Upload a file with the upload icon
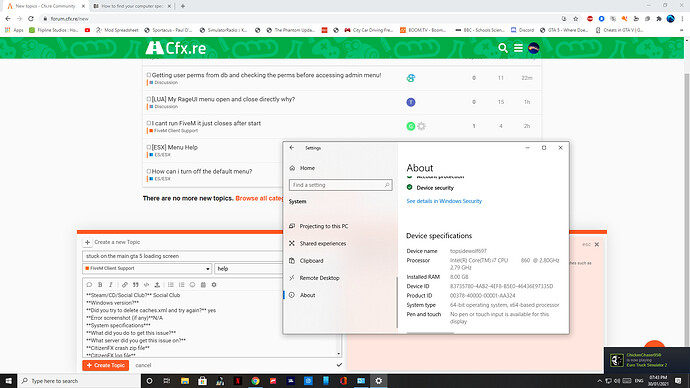This screenshot has height=388, width=690. pos(157,285)
